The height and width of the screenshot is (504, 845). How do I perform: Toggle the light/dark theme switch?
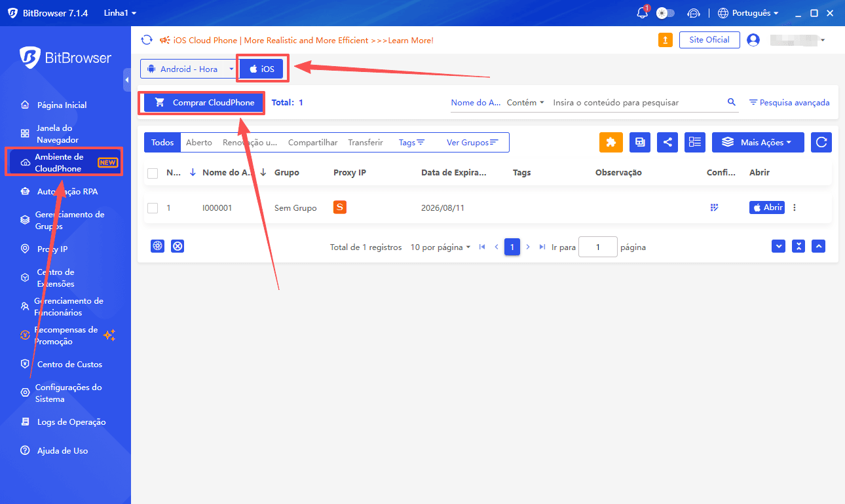665,13
